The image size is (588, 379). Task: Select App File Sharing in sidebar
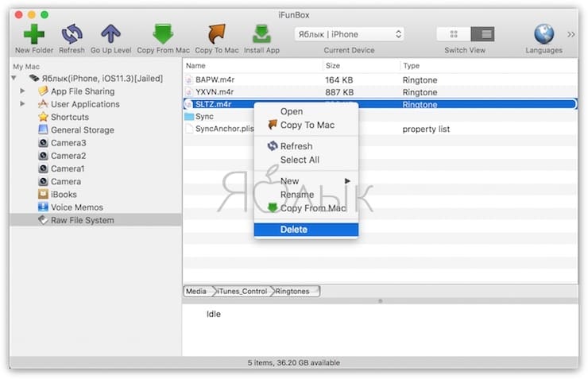pyautogui.click(x=83, y=91)
